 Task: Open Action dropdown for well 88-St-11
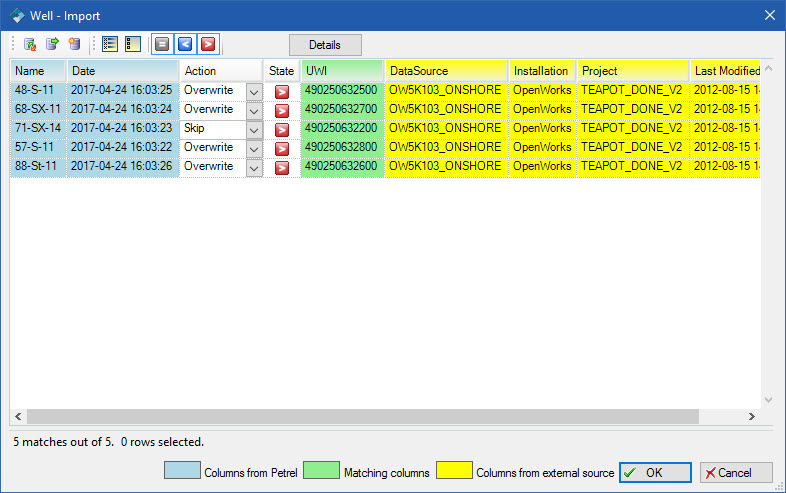254,168
